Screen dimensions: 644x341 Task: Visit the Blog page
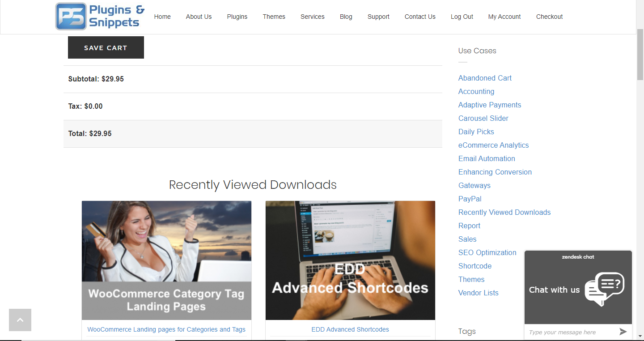(346, 17)
